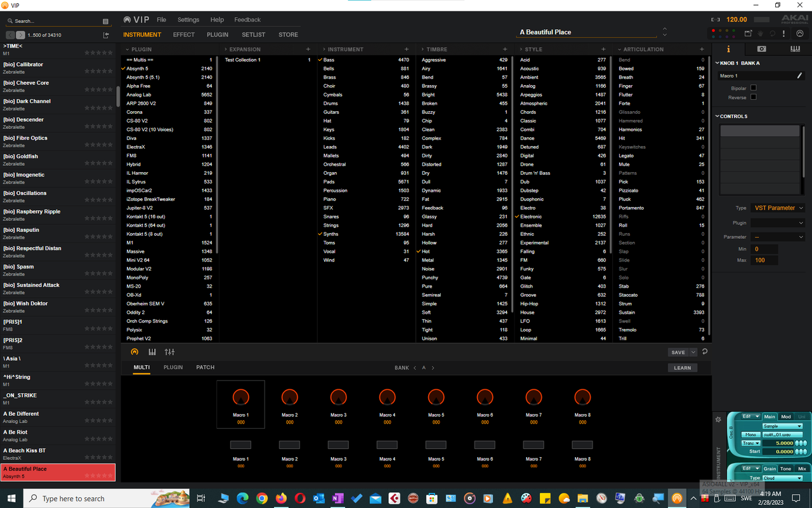
Task: Open the dropdown arrow beside SAVE
Action: pyautogui.click(x=693, y=352)
